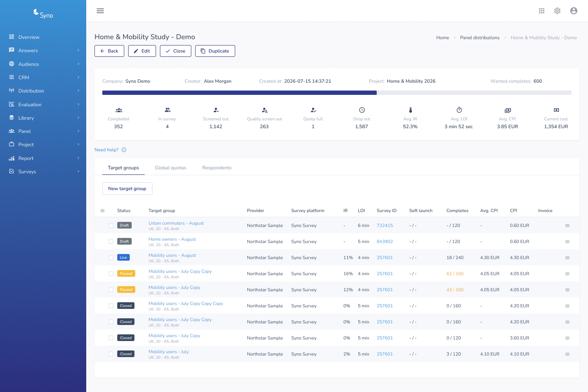Viewport: 588px width, 392px height.
Task: Tick the Mobility users - July Copy Copy Copy checkbox
Action: 111,306
